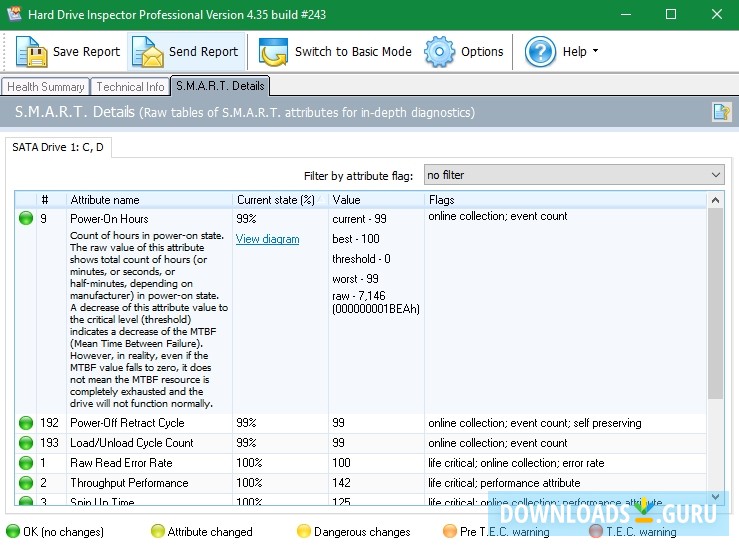Open Options via the gear icon
Image resolution: width=739 pixels, height=546 pixels.
(x=440, y=52)
